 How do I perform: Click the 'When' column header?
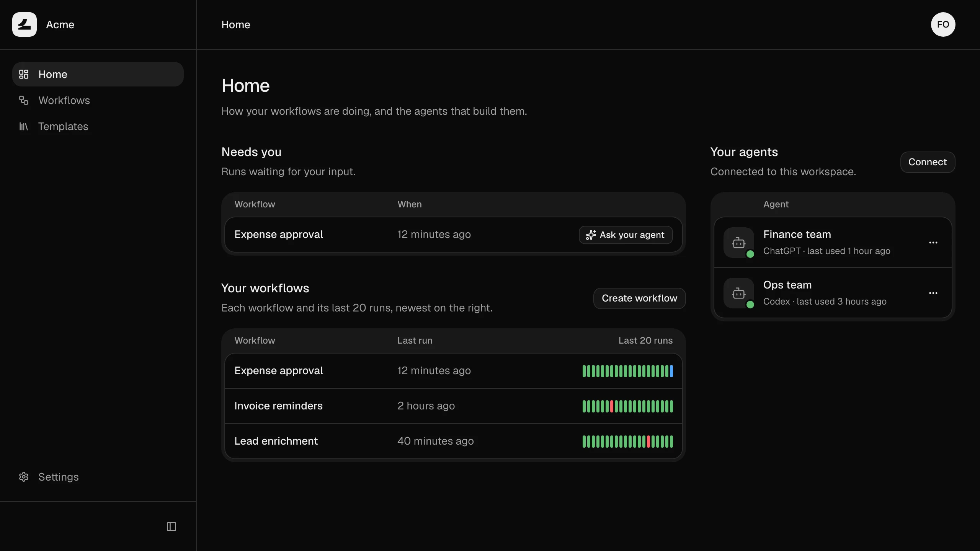pyautogui.click(x=410, y=204)
